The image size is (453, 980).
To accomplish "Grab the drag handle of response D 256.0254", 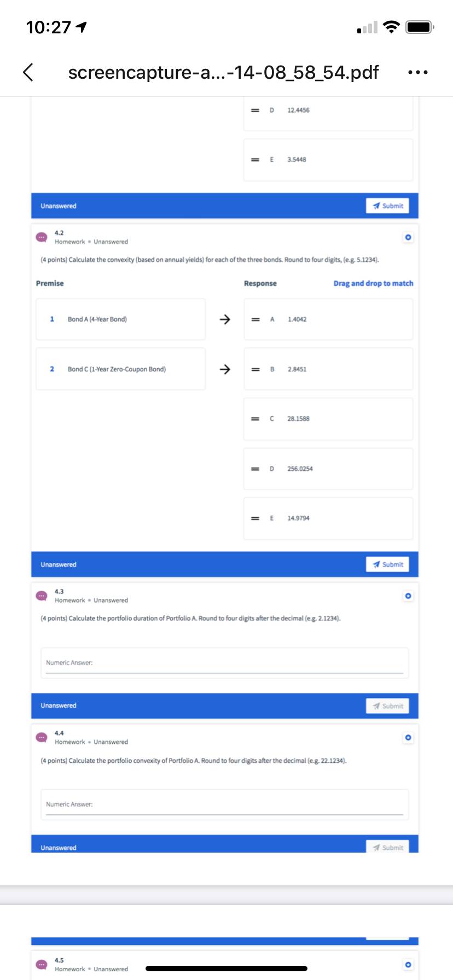I will click(x=255, y=469).
